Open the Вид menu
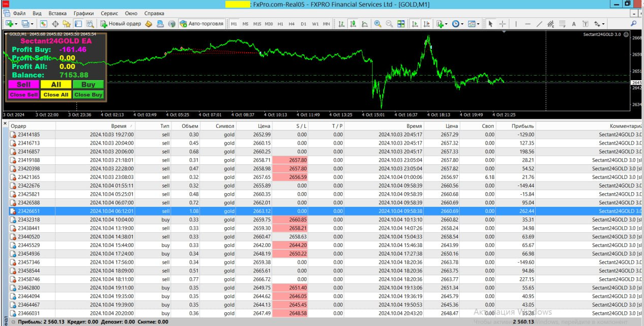The height and width of the screenshot is (326, 644). (37, 13)
